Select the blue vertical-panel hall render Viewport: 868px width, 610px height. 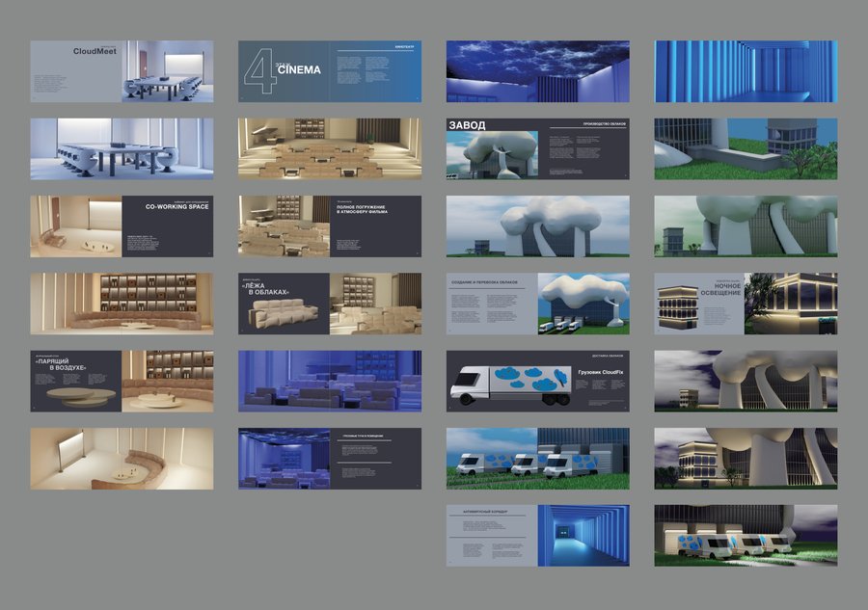click(x=746, y=71)
